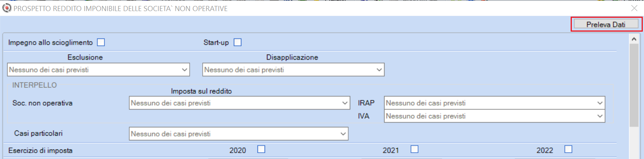Expand the Casi particolari dropdown
Viewport: 644px width, 159px height.
tap(239, 134)
